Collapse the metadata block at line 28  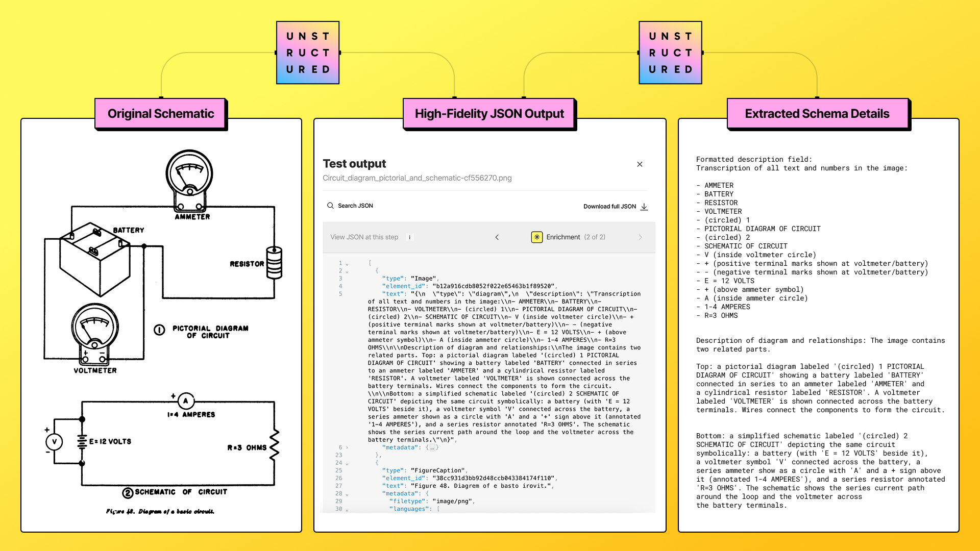point(347,494)
